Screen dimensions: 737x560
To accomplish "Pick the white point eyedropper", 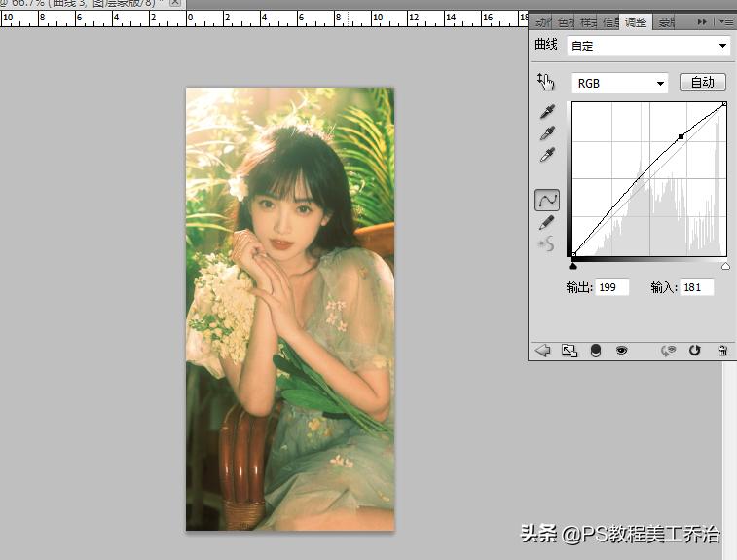I will pos(547,154).
